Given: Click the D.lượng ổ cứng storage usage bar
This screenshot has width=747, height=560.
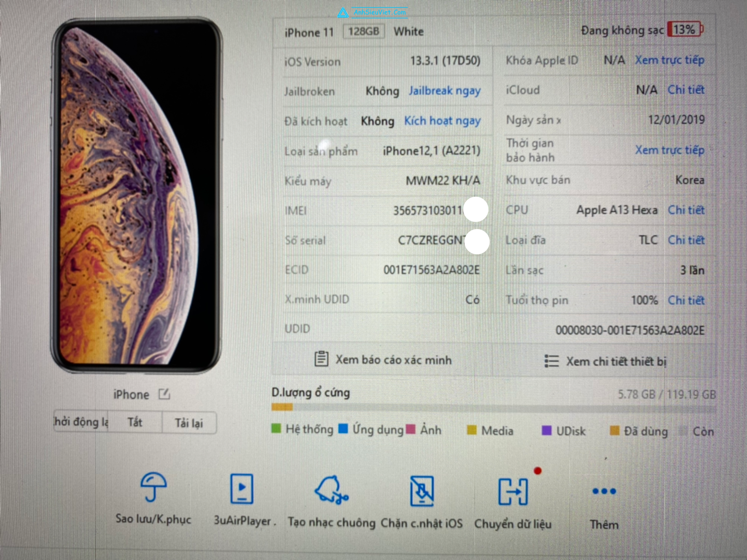Looking at the screenshot, I should click(x=494, y=408).
